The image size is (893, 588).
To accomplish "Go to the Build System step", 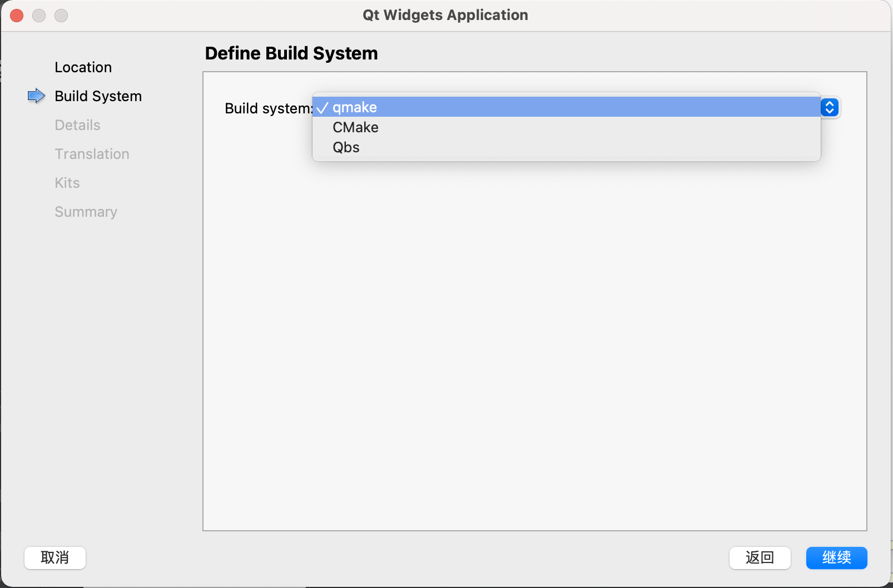I will tap(98, 96).
